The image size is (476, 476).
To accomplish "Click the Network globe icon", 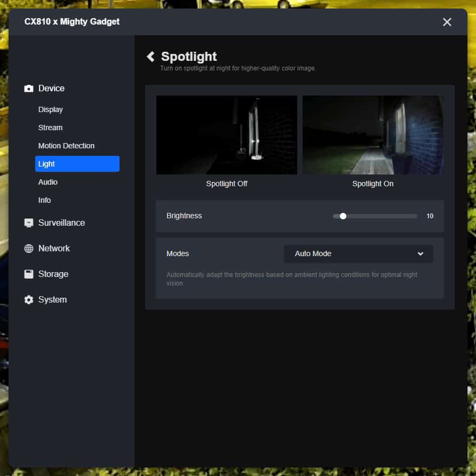I will coord(29,249).
